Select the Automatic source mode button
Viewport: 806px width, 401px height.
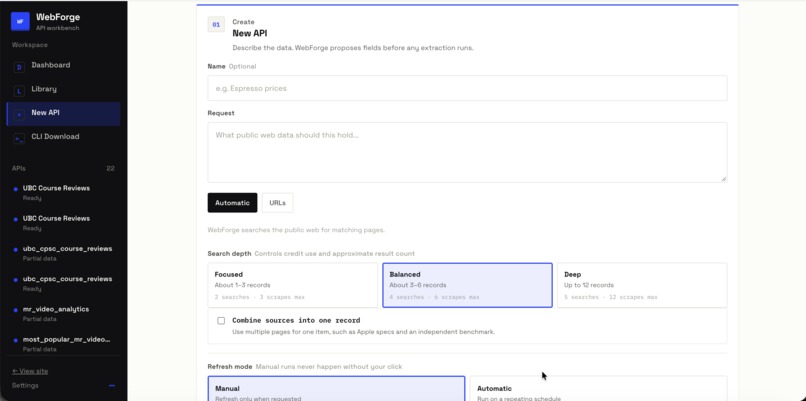[232, 203]
